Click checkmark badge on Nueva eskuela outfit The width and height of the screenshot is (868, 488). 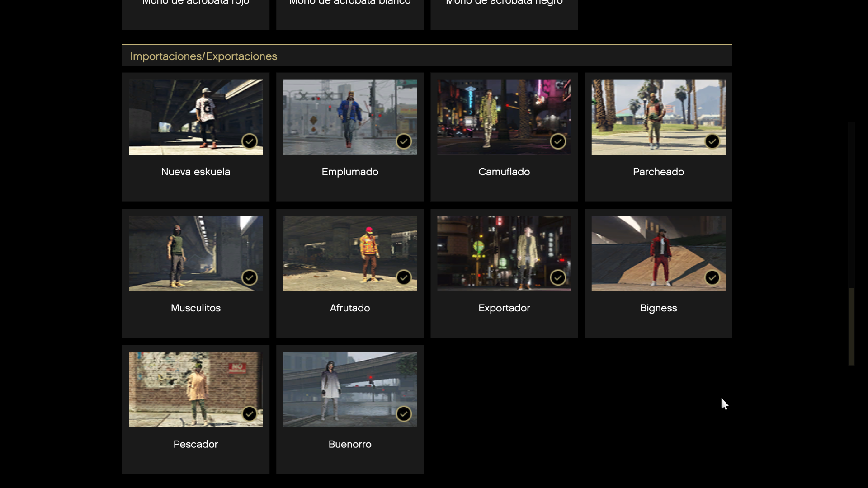pos(250,141)
